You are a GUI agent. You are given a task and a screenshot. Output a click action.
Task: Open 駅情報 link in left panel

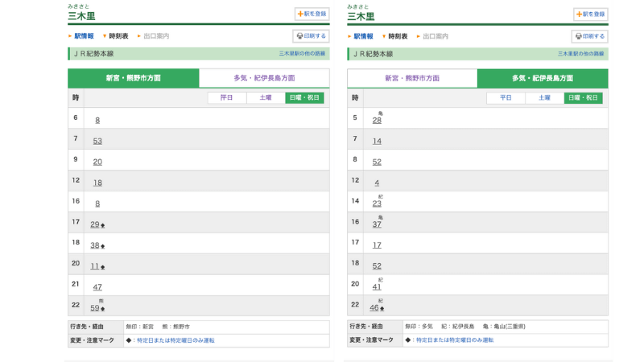tap(84, 36)
